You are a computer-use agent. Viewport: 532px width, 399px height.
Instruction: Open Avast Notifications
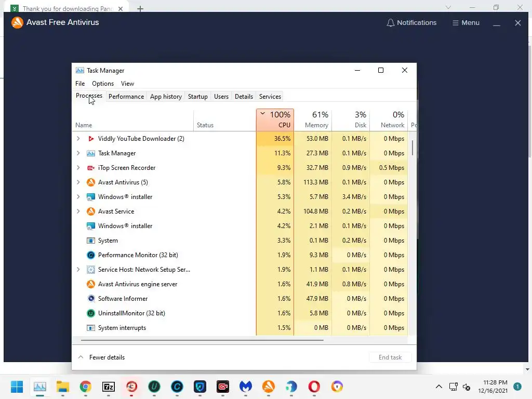coord(411,23)
